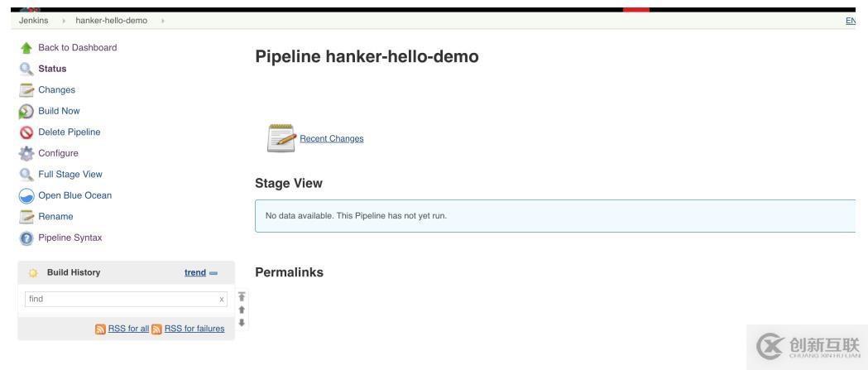Click the Recent Changes notepad icon

(281, 138)
